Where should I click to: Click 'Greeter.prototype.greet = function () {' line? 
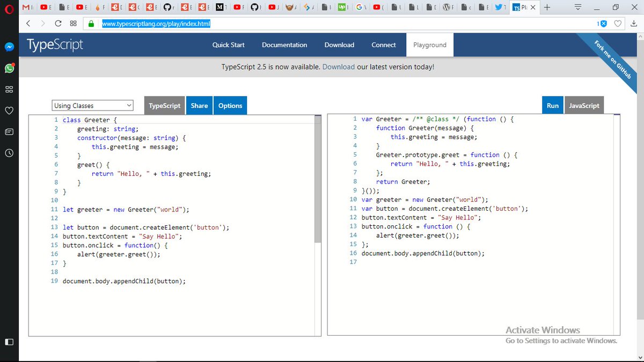point(447,155)
